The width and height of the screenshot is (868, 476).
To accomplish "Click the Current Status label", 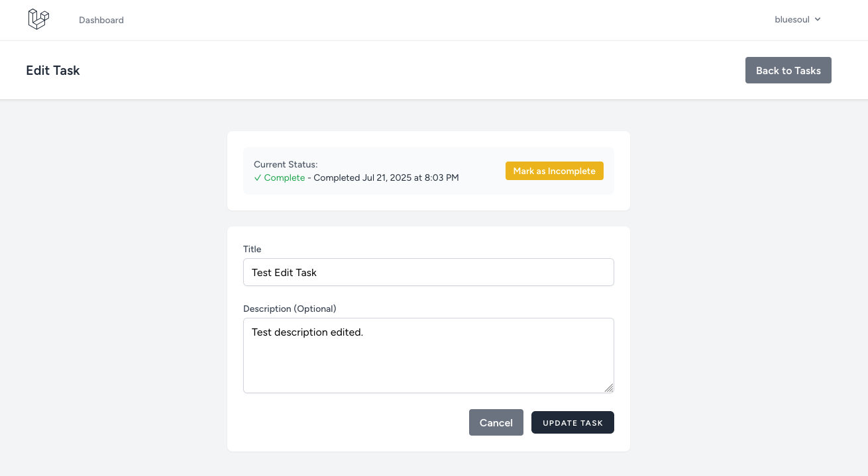I will (286, 164).
